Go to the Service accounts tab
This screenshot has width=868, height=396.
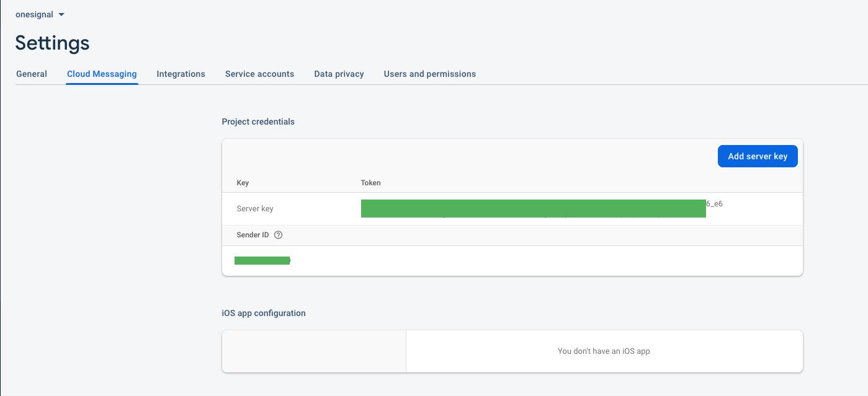(x=259, y=74)
